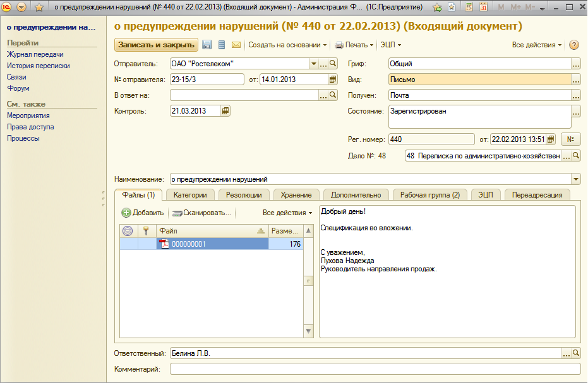Click the favorites star in the title bar

[x=39, y=7]
